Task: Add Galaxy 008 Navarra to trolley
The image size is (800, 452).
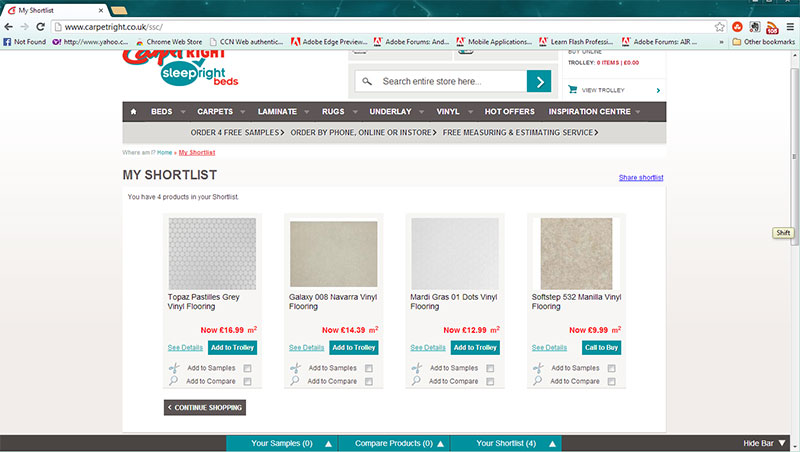Action: pyautogui.click(x=353, y=347)
